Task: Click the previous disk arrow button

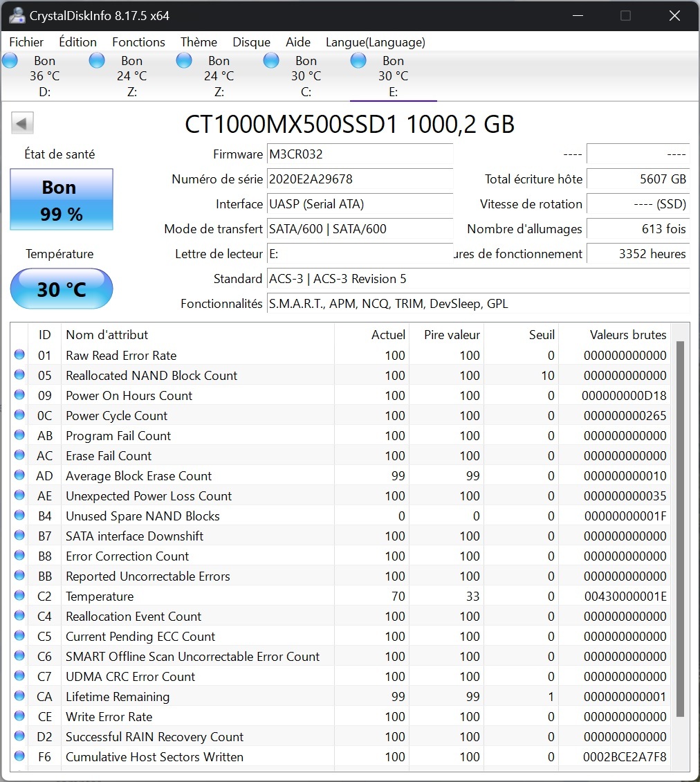Action: point(22,123)
